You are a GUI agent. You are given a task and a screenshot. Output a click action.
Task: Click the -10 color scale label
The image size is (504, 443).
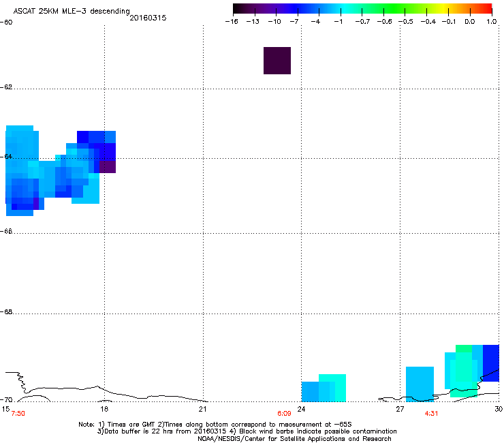point(274,22)
